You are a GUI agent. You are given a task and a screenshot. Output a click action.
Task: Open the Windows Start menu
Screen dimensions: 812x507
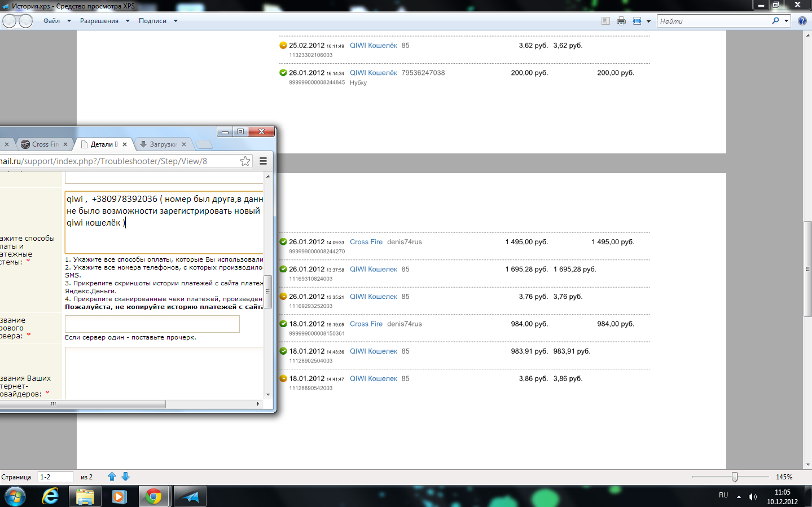[x=15, y=496]
